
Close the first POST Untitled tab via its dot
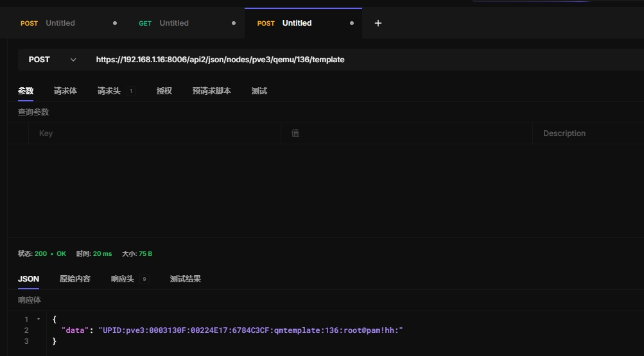point(115,23)
